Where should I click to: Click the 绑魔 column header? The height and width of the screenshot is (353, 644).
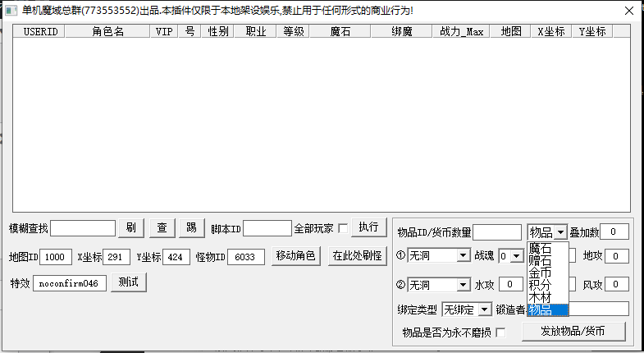(402, 32)
